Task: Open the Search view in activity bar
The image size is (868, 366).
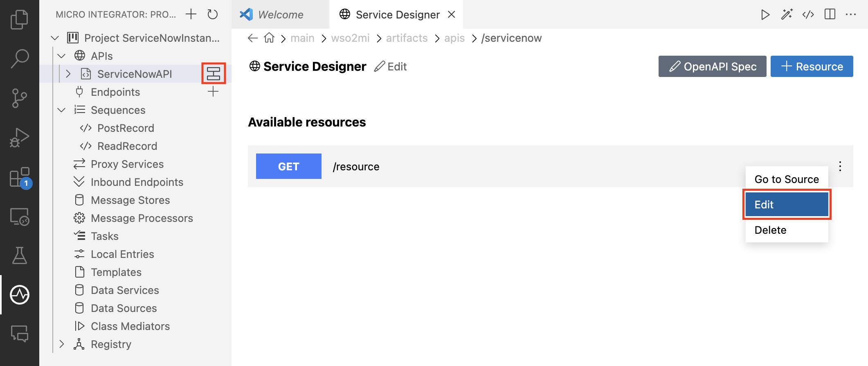Action: click(19, 59)
